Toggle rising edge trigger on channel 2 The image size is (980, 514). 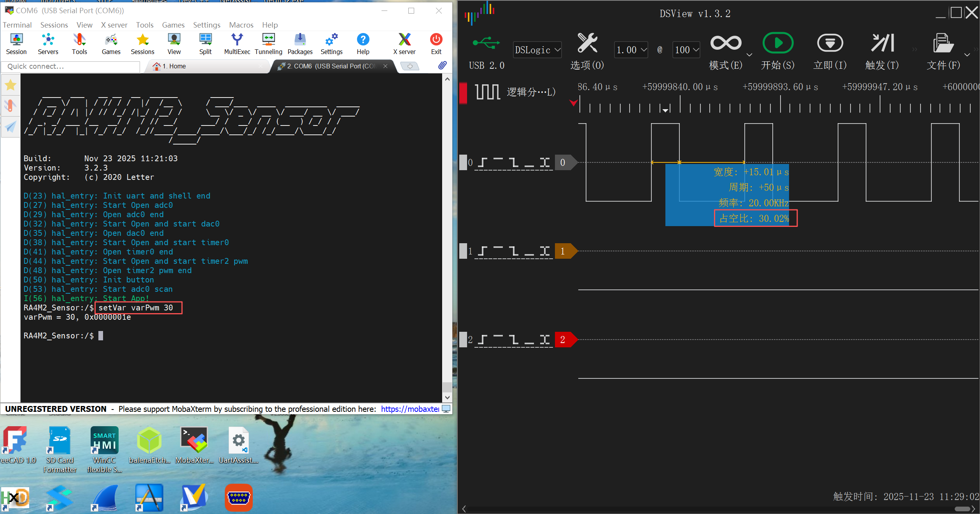(x=483, y=340)
